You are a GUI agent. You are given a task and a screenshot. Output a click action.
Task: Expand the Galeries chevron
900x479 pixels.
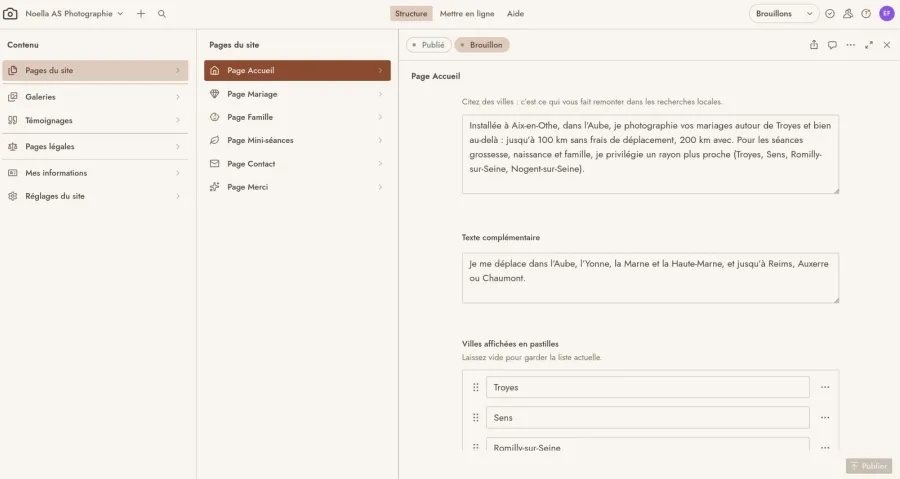(x=178, y=97)
